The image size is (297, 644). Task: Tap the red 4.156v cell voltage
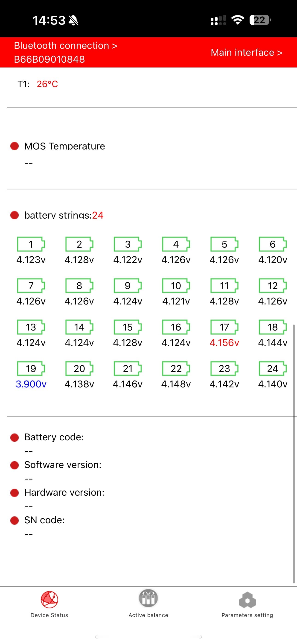pyautogui.click(x=224, y=343)
